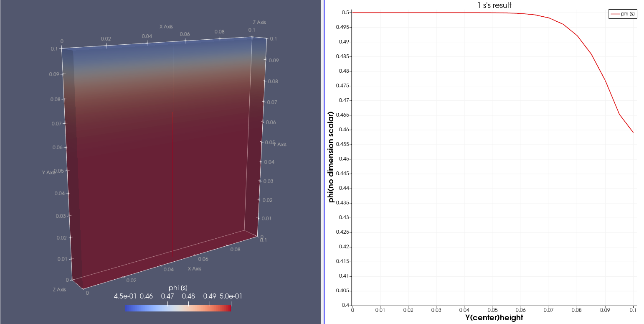Select the chart title '1 s's result'

(x=494, y=5)
